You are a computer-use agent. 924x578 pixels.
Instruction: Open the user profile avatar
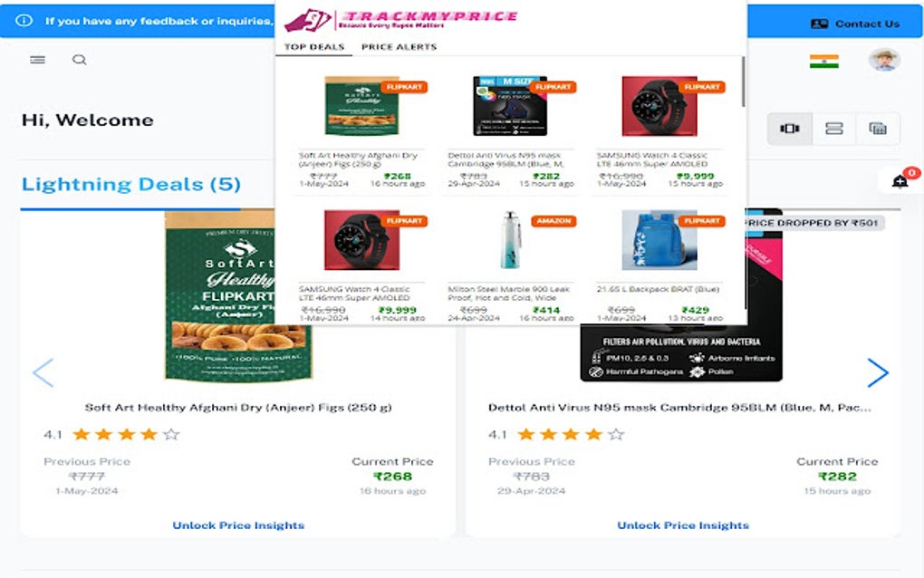pos(884,60)
